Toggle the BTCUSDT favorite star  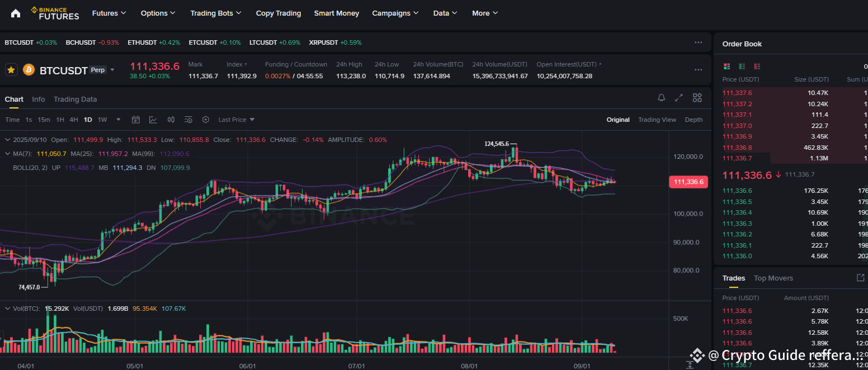coord(11,70)
